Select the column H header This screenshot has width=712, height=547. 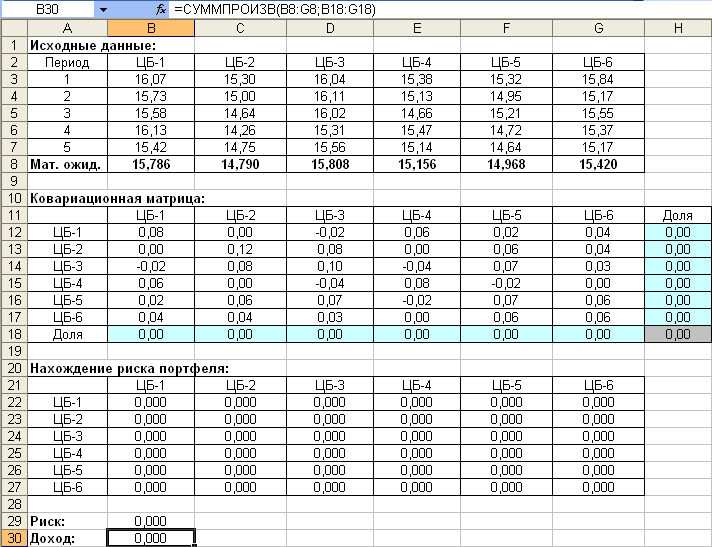point(678,28)
